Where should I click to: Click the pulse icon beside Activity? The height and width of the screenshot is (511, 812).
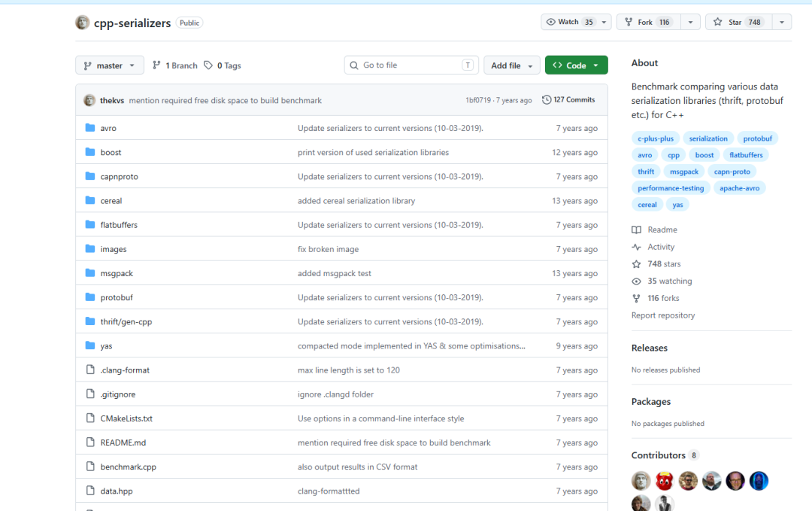[637, 247]
